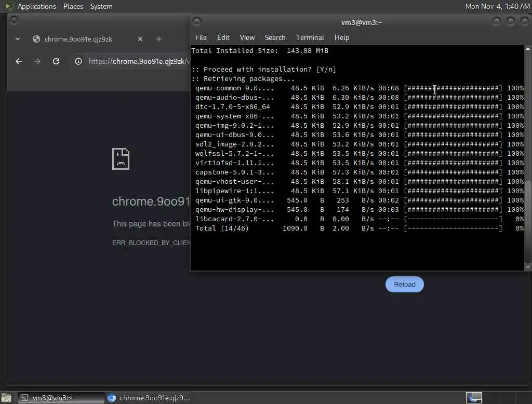Click the qemu-vhost-user package line
This screenshot has width=532, height=404.
tap(360, 181)
